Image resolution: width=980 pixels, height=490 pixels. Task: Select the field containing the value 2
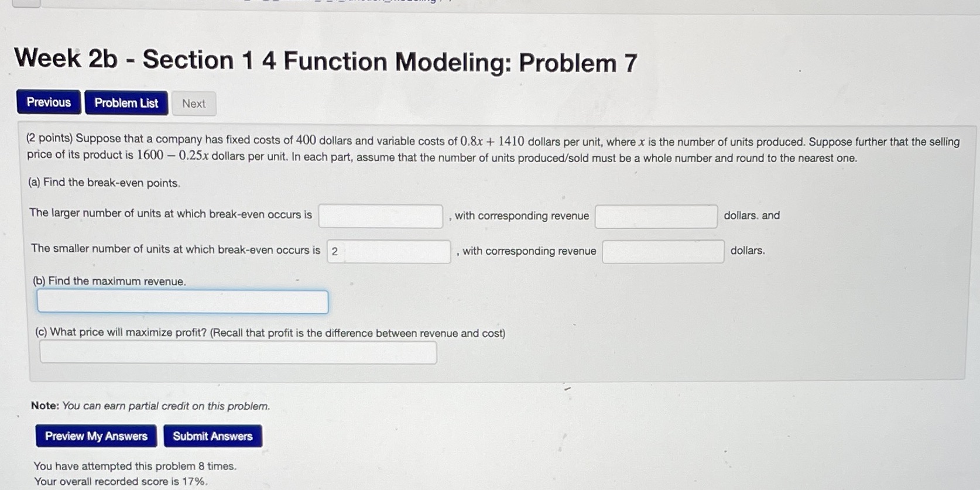click(388, 251)
